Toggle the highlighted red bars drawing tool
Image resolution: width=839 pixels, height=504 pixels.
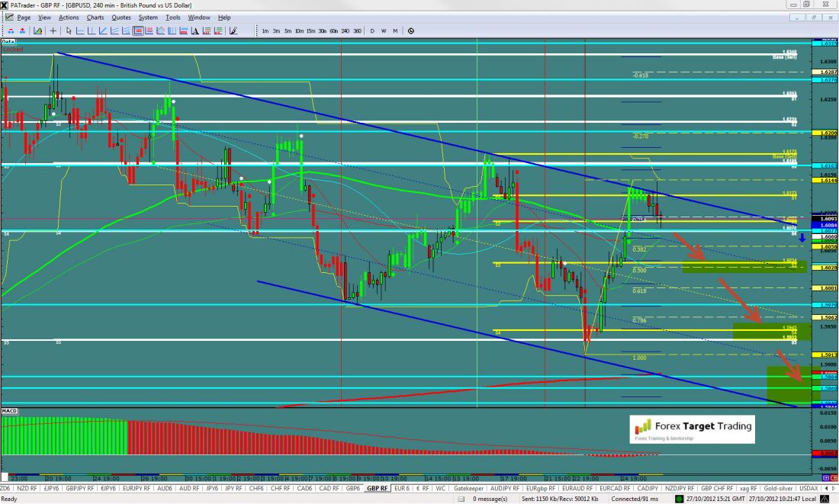pos(139,31)
